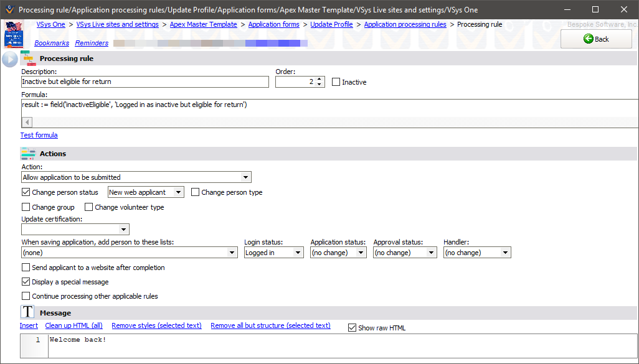
Task: Expand the Login status dropdown
Action: tap(298, 253)
